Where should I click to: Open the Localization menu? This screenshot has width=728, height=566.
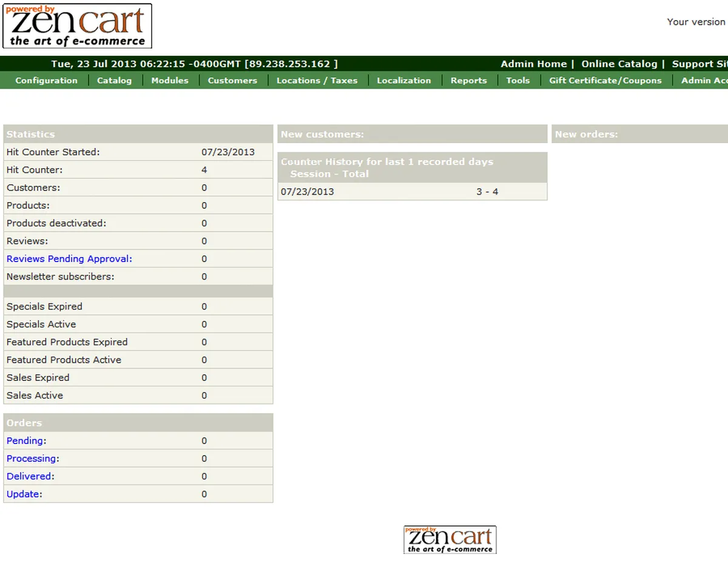tap(403, 80)
